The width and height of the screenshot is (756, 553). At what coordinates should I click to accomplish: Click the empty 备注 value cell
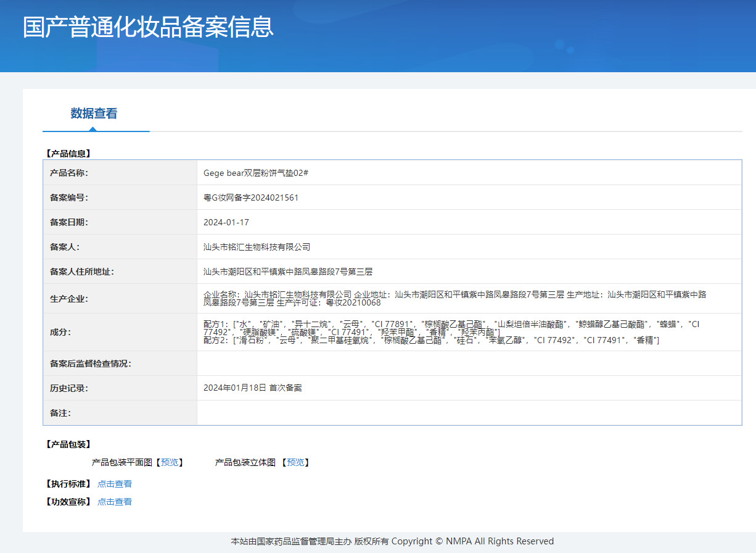pos(469,413)
